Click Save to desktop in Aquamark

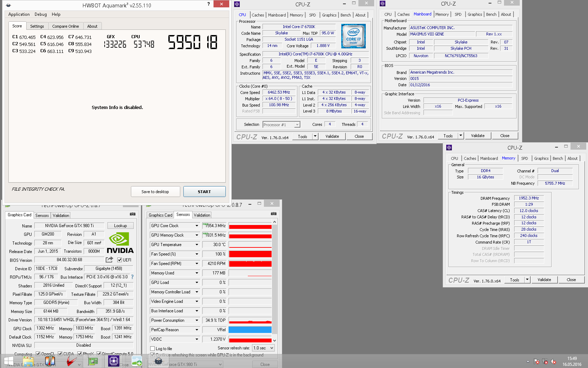pos(155,192)
